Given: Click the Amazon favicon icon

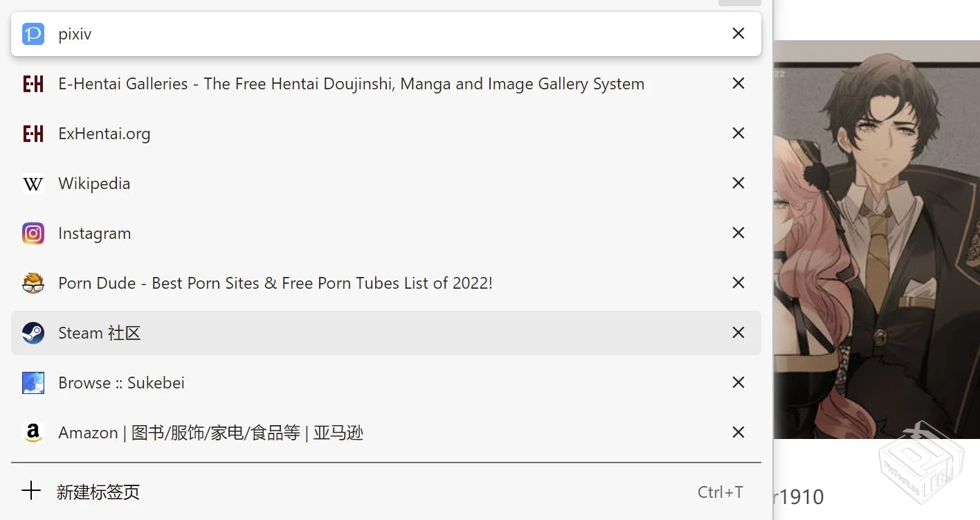Looking at the screenshot, I should click(x=33, y=433).
